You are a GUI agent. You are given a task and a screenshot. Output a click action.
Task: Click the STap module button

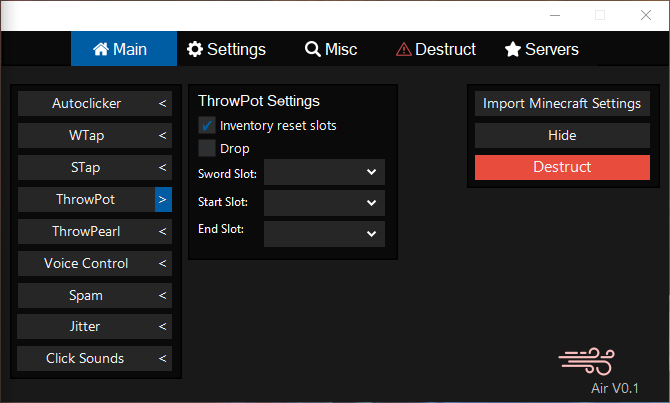tap(86, 168)
